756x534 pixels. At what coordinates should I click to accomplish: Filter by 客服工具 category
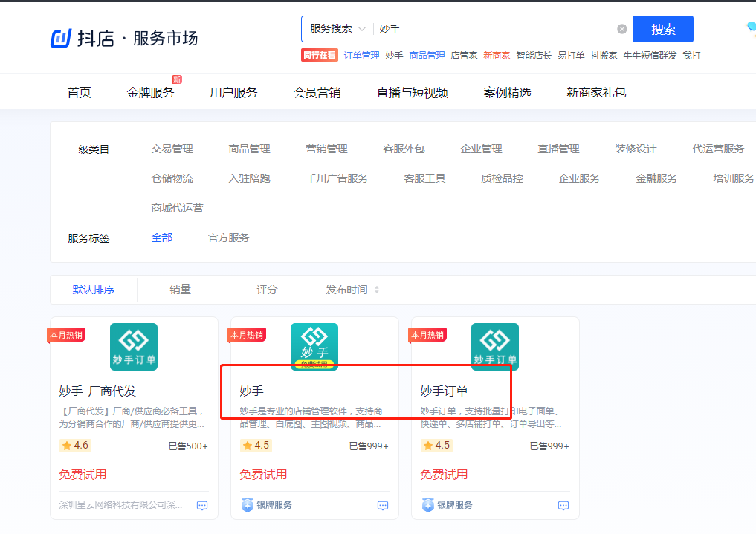pyautogui.click(x=424, y=179)
